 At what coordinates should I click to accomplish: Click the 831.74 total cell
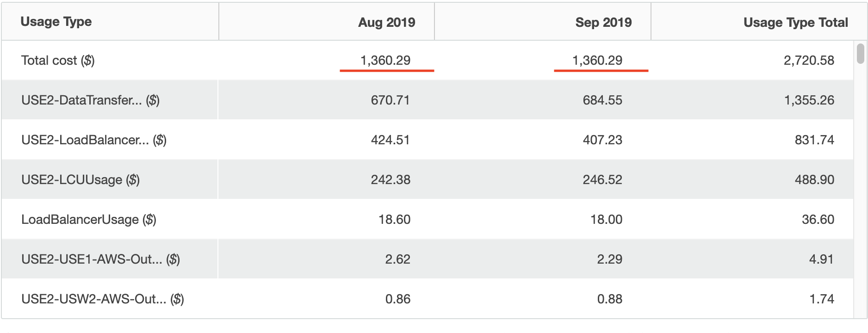tap(814, 140)
